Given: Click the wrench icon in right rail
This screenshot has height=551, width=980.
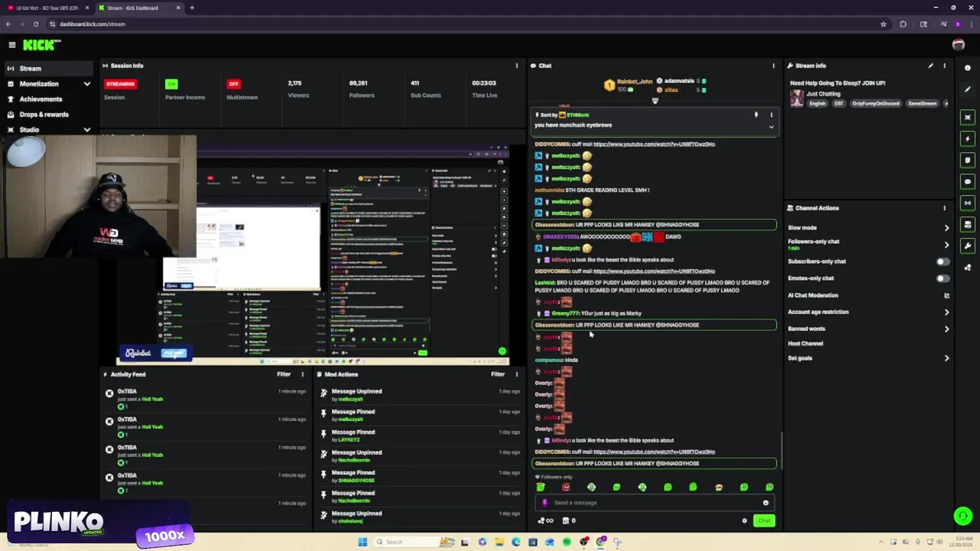Looking at the screenshot, I should click(968, 246).
